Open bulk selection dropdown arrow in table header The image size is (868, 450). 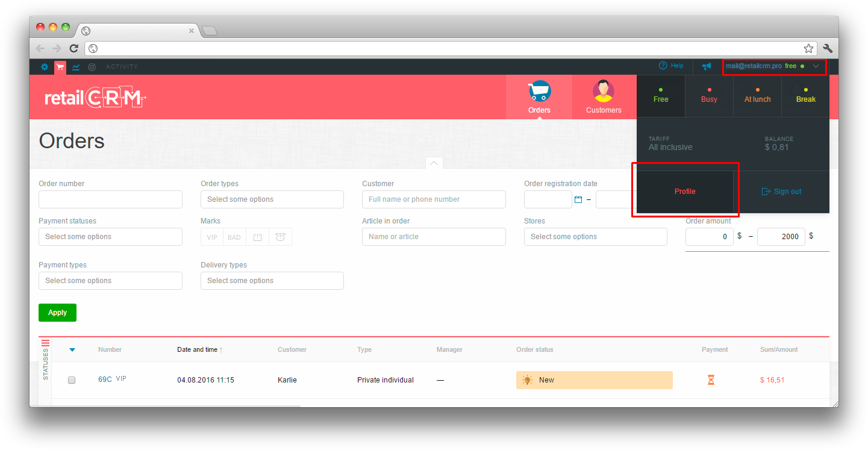pos(72,349)
